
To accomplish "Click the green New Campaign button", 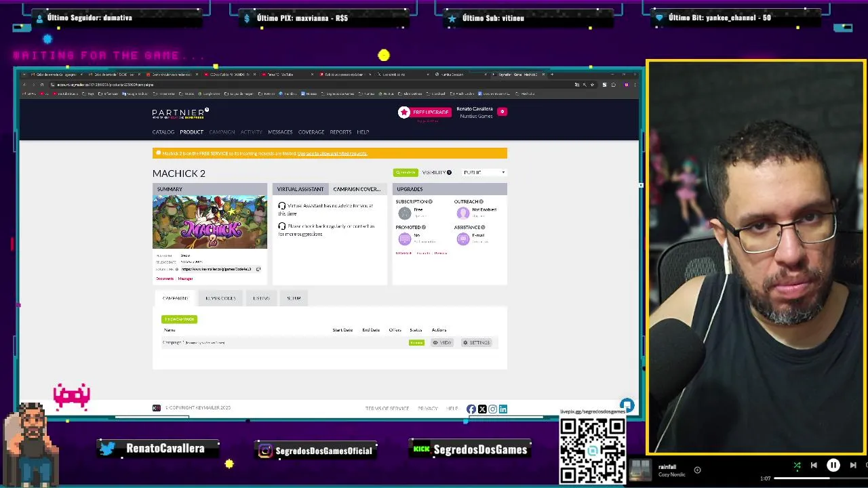I will pyautogui.click(x=179, y=319).
